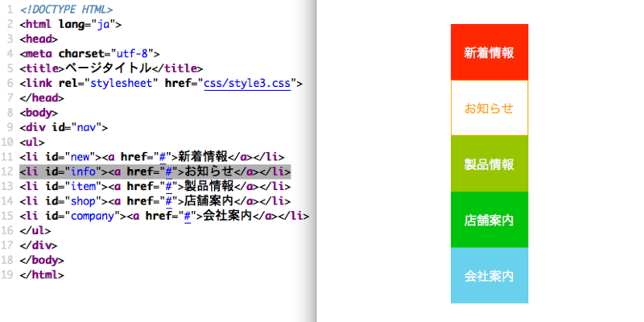Image resolution: width=644 pixels, height=322 pixels.
Task: Click the title ページタイトル line
Action: click(x=111, y=68)
